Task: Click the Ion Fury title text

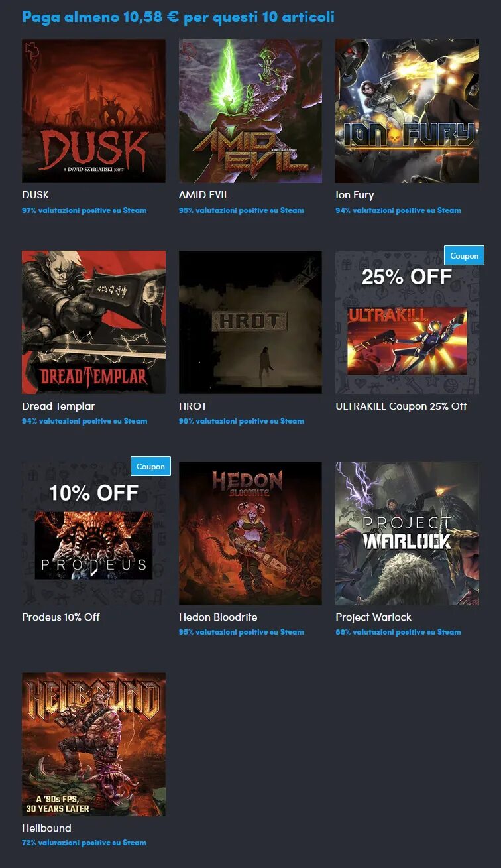Action: (x=355, y=195)
